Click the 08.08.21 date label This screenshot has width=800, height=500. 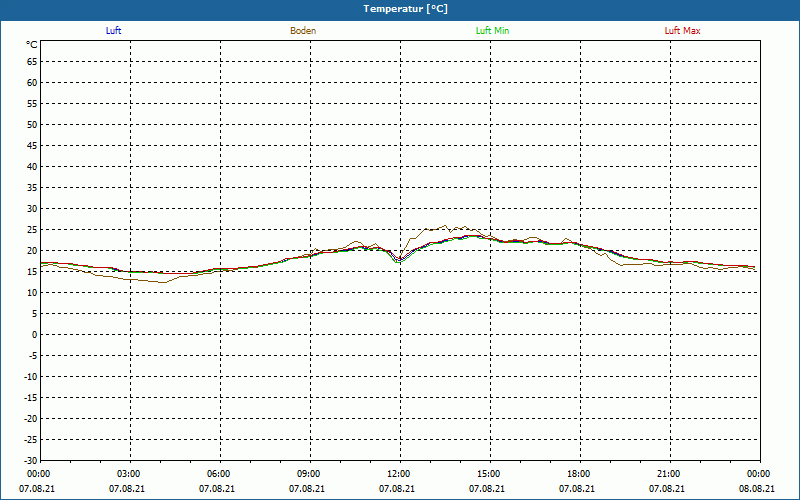(757, 488)
